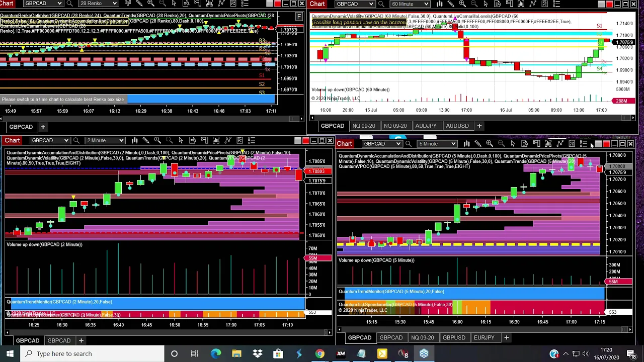644x362 pixels.
Task: Switch to AUDJPY tab in 60 Minute chart
Action: 426,126
